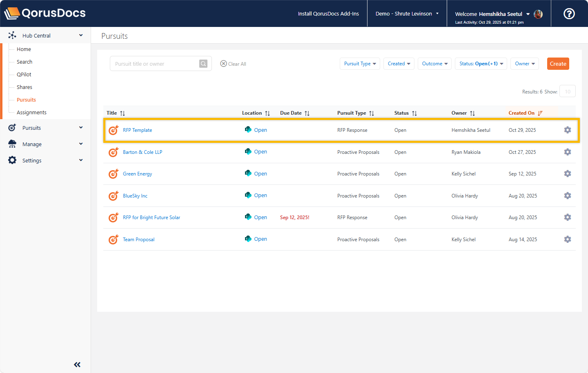Toggle Created On sort order
This screenshot has width=588, height=373.
pos(540,113)
